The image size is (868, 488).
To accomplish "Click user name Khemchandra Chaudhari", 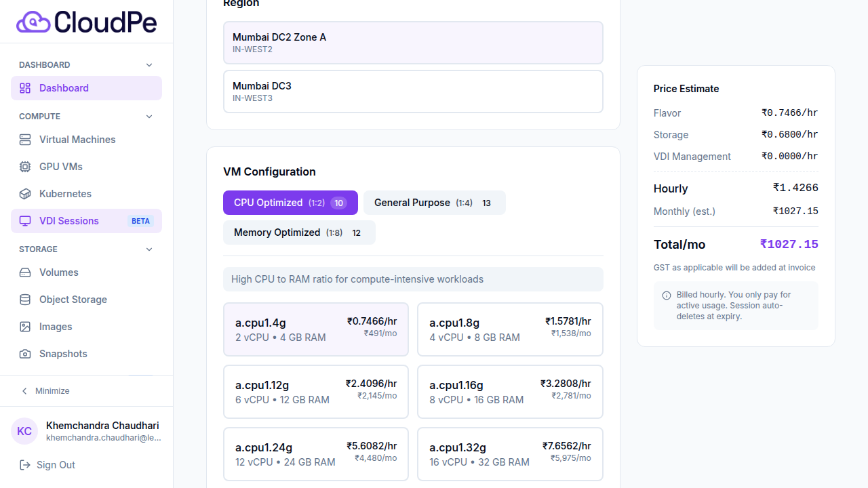I will pyautogui.click(x=102, y=426).
